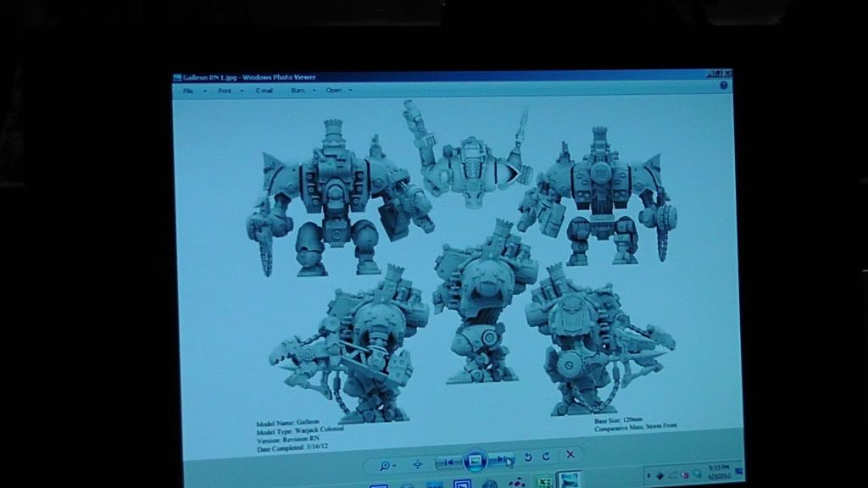Go to the next photo
The width and height of the screenshot is (868, 488).
click(502, 460)
